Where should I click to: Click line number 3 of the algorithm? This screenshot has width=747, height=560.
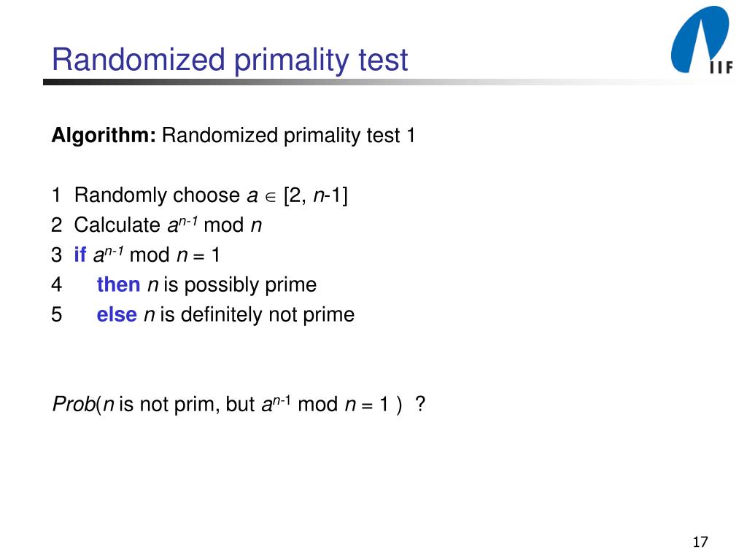click(x=57, y=255)
